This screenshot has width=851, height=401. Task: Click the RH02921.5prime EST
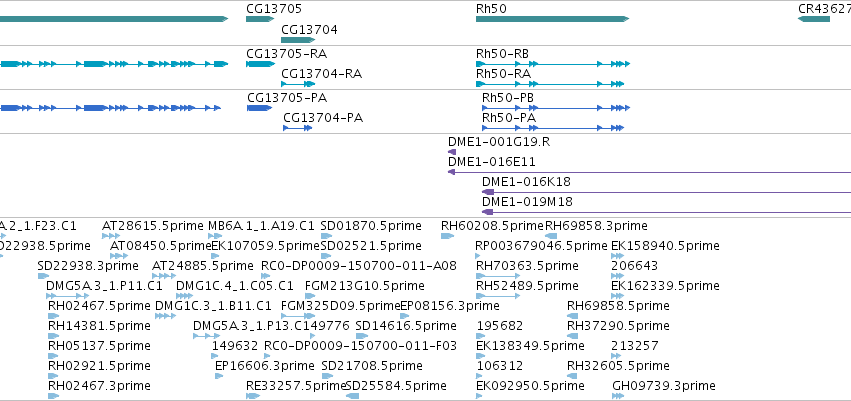tap(53, 377)
